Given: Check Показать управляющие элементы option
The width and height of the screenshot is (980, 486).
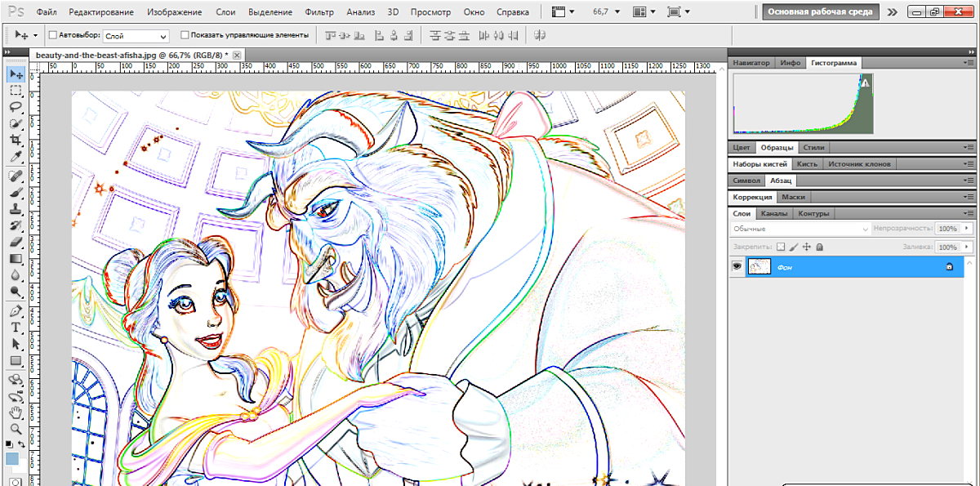Looking at the screenshot, I should point(185,35).
